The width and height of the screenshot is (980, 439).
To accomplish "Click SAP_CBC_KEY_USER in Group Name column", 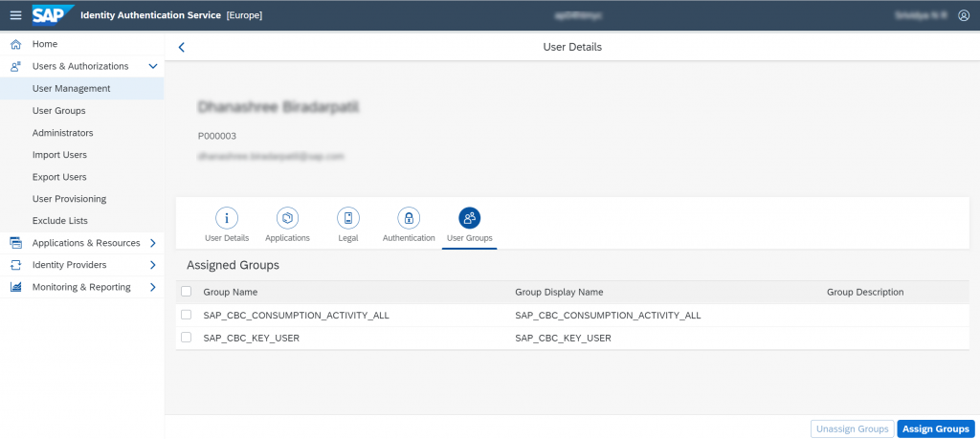I will click(x=252, y=338).
